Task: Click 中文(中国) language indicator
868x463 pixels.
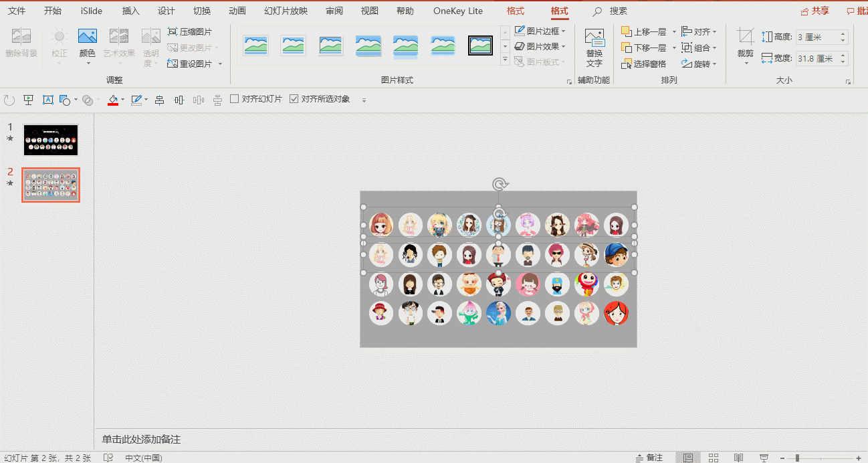Action: point(143,458)
